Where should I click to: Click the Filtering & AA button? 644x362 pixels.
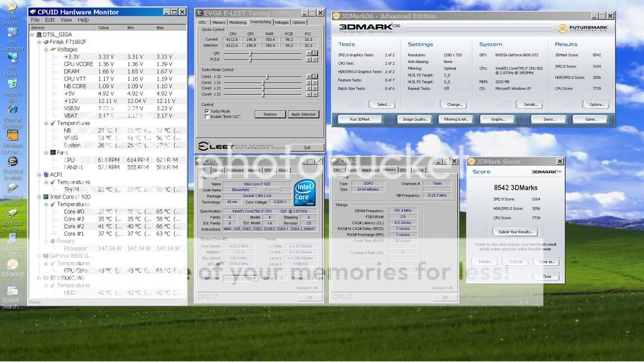click(x=456, y=119)
